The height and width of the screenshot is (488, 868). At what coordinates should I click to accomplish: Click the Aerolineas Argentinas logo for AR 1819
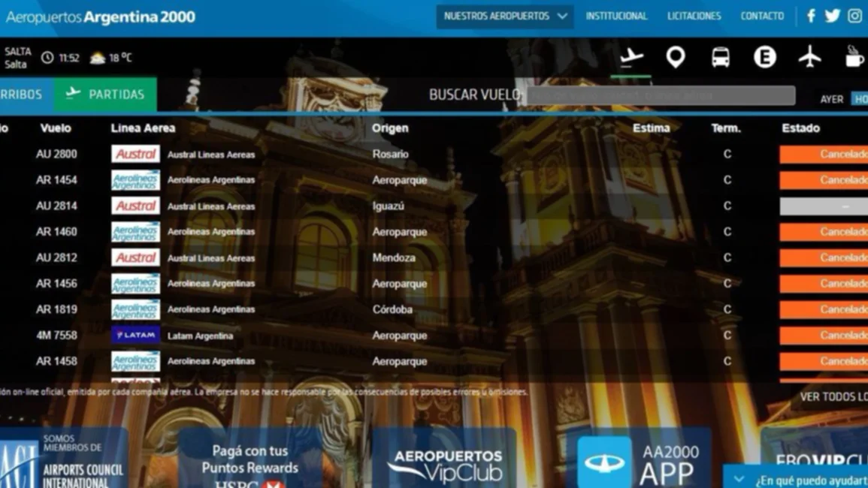(x=135, y=309)
